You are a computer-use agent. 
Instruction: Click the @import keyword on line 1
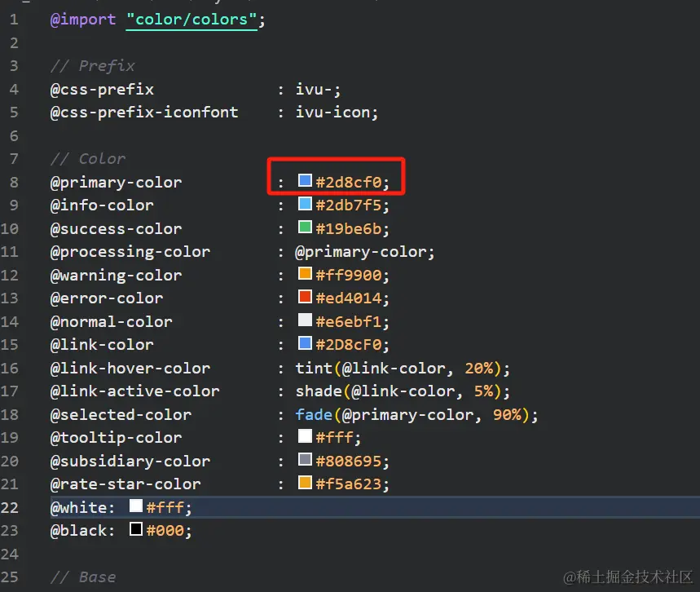tap(83, 20)
